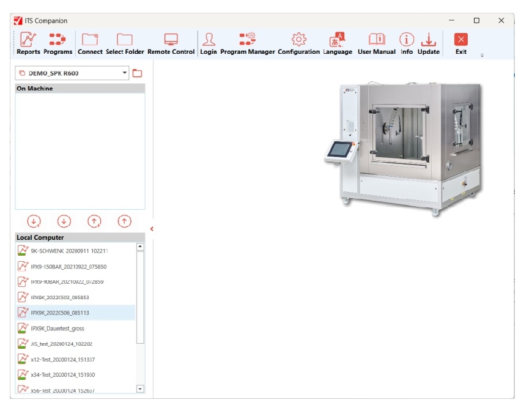Click the folder icon beside machine dropdown
This screenshot has height=416, width=532.
138,73
